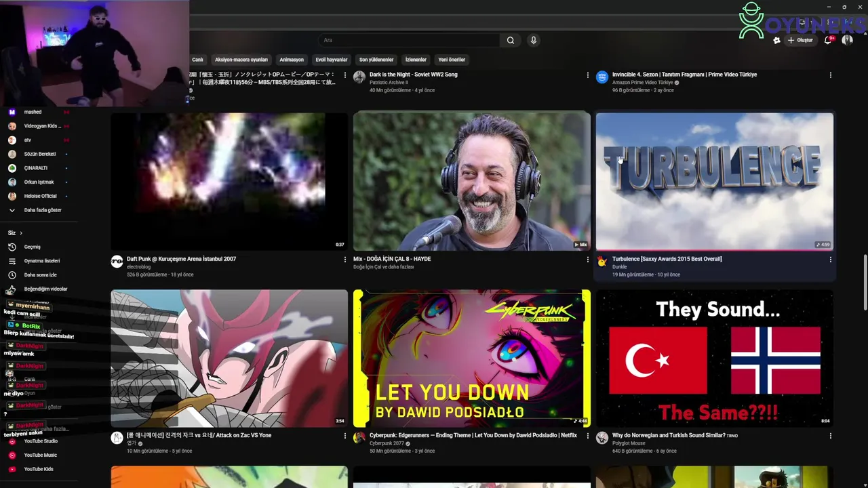
Task: Open Oynatma listeleri playlists in sidebar
Action: pyautogui.click(x=41, y=261)
